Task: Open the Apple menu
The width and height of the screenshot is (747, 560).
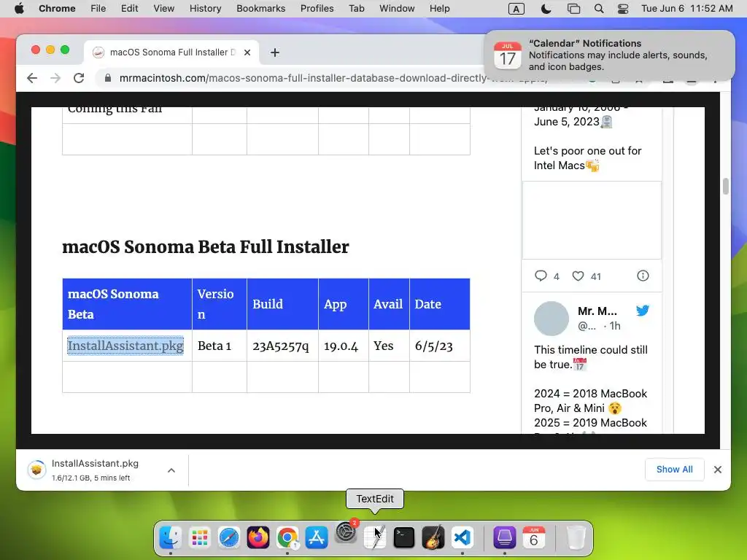Action: [19, 9]
